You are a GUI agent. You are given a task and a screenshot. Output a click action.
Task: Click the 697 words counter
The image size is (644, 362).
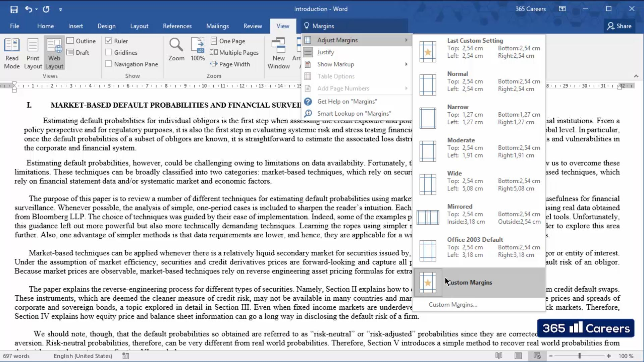pos(16,356)
